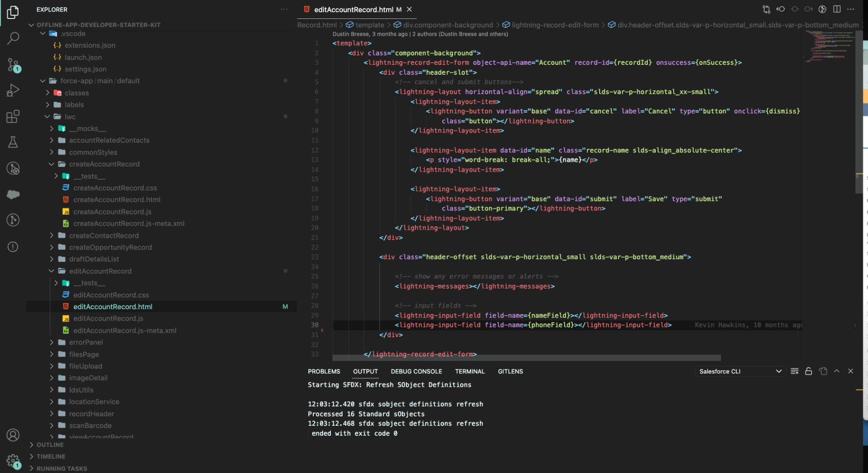Image resolution: width=868 pixels, height=473 pixels.
Task: Open editAccountRecord.css file
Action: [x=111, y=295]
